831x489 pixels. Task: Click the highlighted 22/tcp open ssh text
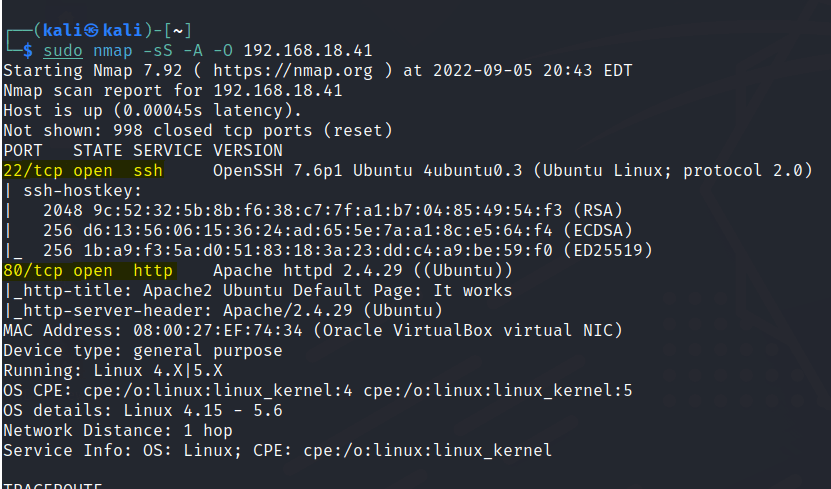83,170
